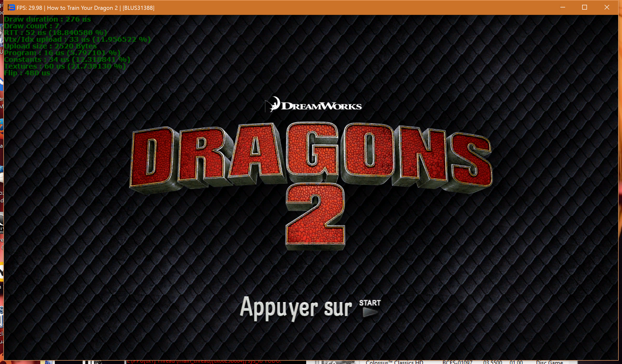Click the 'Disc Game' category cell
The width and height of the screenshot is (622, 364).
[549, 362]
